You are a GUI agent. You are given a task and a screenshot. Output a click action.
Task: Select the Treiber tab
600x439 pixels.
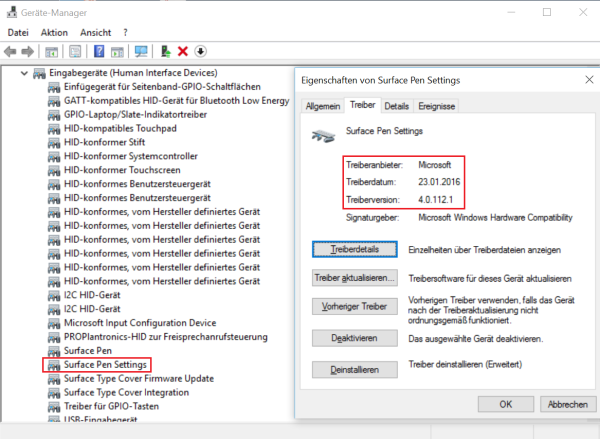pos(362,105)
